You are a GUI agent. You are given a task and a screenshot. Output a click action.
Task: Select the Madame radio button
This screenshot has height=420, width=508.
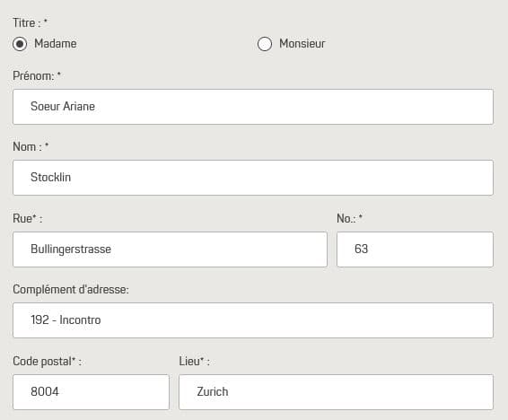point(20,44)
